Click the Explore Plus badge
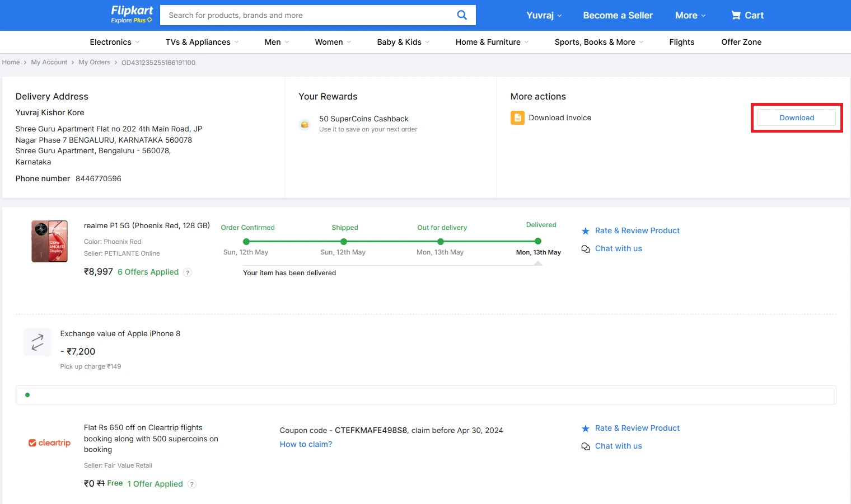The height and width of the screenshot is (504, 851). pyautogui.click(x=132, y=20)
